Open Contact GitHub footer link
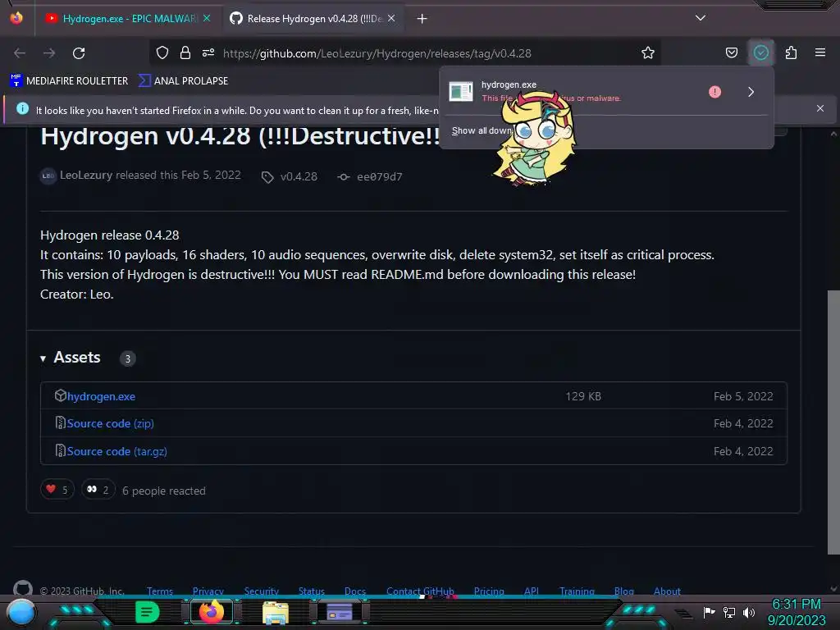 [x=420, y=591]
